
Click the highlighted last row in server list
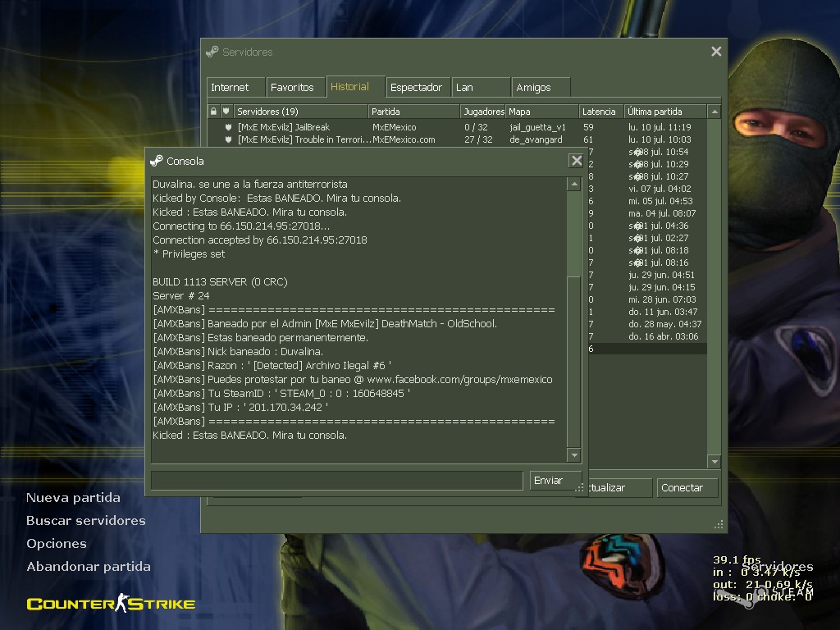[647, 349]
